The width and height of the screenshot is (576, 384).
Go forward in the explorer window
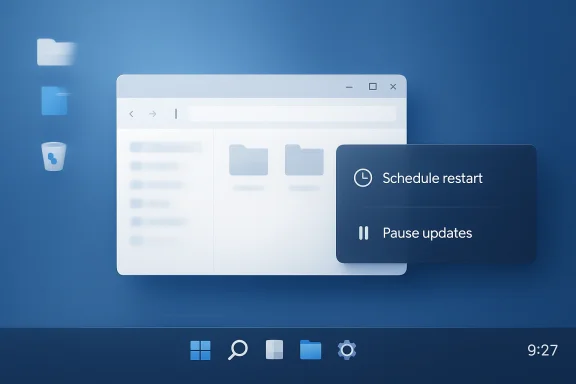click(152, 114)
